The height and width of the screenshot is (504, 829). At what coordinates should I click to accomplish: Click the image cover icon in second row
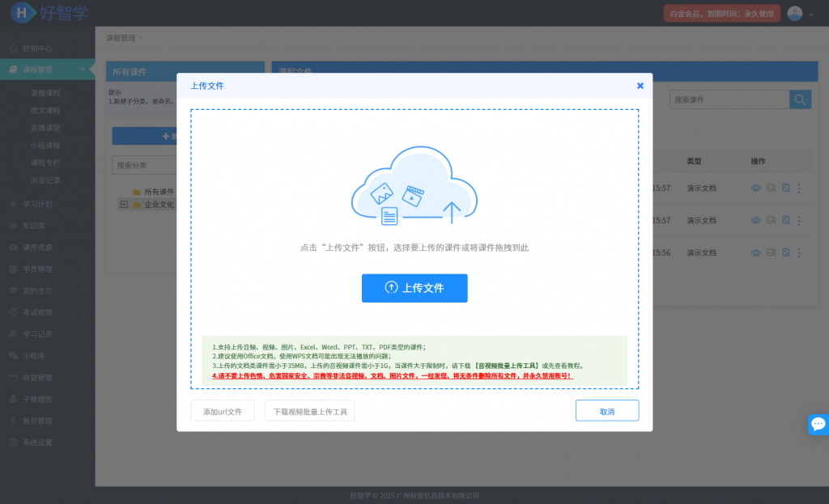pyautogui.click(x=771, y=220)
